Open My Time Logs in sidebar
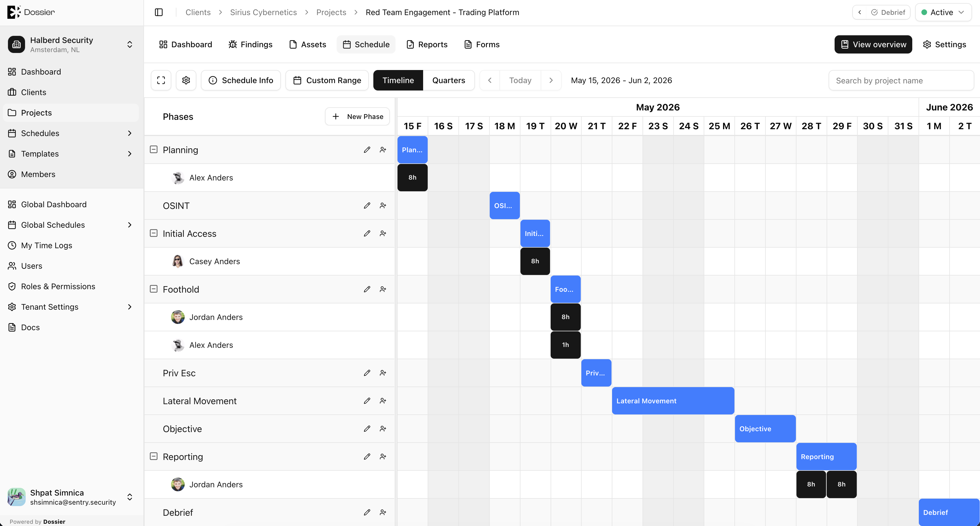The image size is (980, 526). tap(71, 245)
